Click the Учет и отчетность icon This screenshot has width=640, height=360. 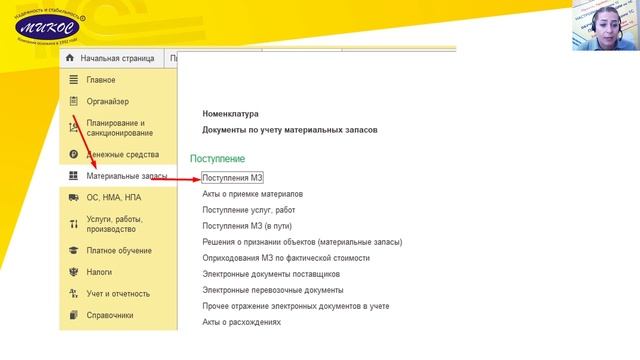point(73,293)
